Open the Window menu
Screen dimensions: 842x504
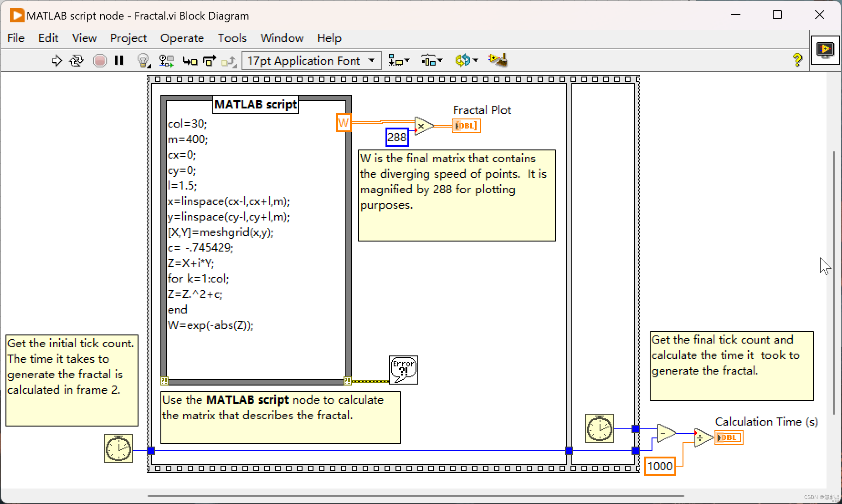(x=282, y=38)
